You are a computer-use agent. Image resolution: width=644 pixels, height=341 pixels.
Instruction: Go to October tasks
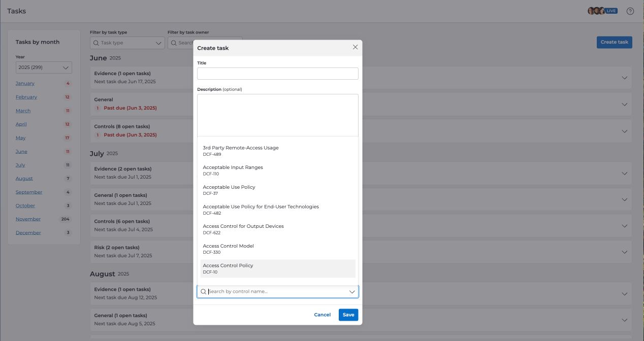[x=25, y=206]
